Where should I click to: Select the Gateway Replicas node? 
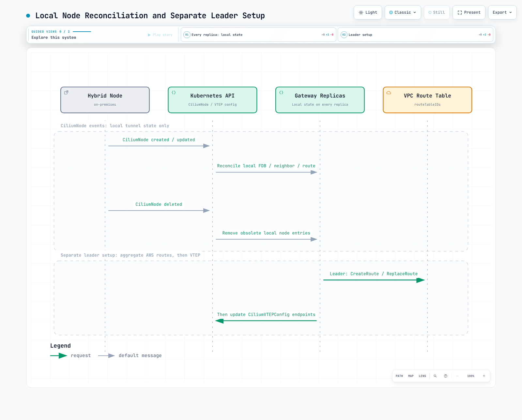pyautogui.click(x=320, y=100)
